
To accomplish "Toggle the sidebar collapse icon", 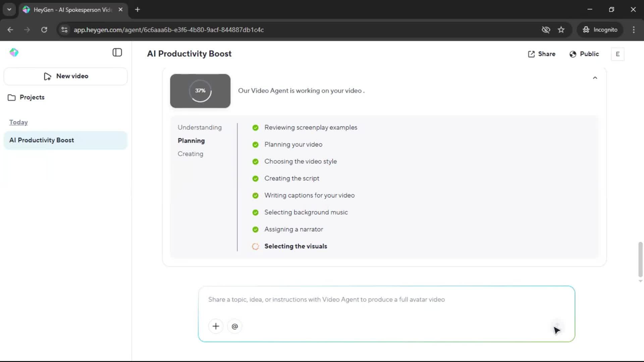I will [x=117, y=53].
